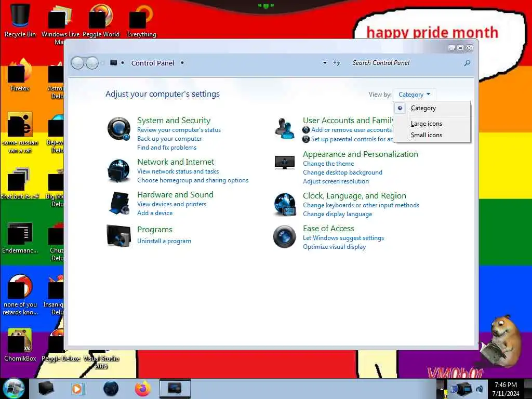
Task: Click Optimize visual display
Action: pyautogui.click(x=334, y=247)
